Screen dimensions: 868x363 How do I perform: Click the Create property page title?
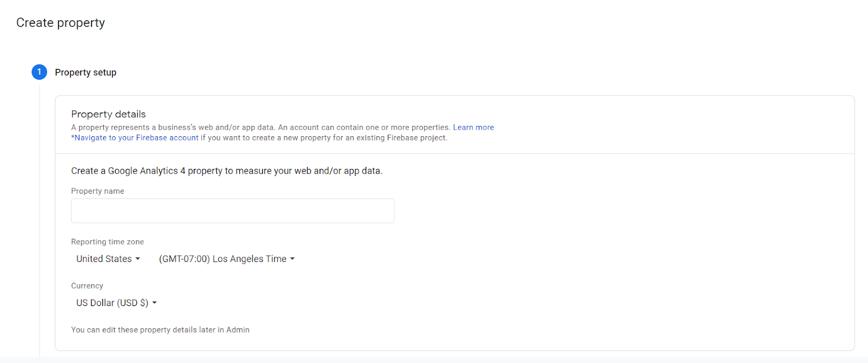point(61,23)
